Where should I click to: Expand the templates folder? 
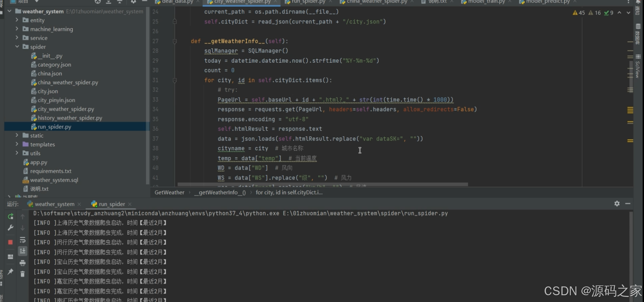(x=17, y=144)
